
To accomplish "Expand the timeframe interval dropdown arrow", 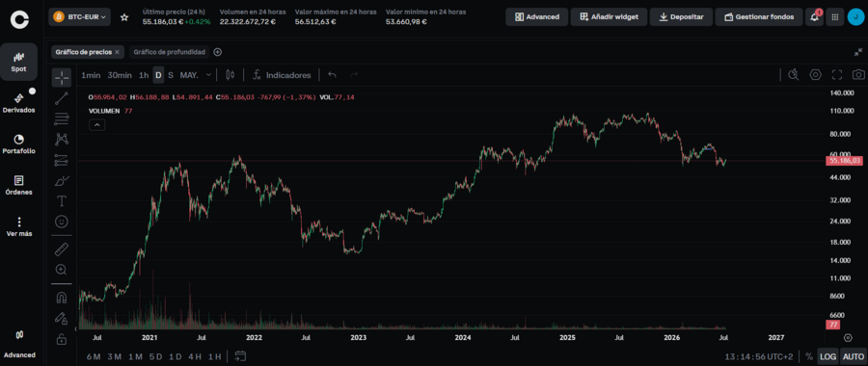I will pyautogui.click(x=208, y=74).
